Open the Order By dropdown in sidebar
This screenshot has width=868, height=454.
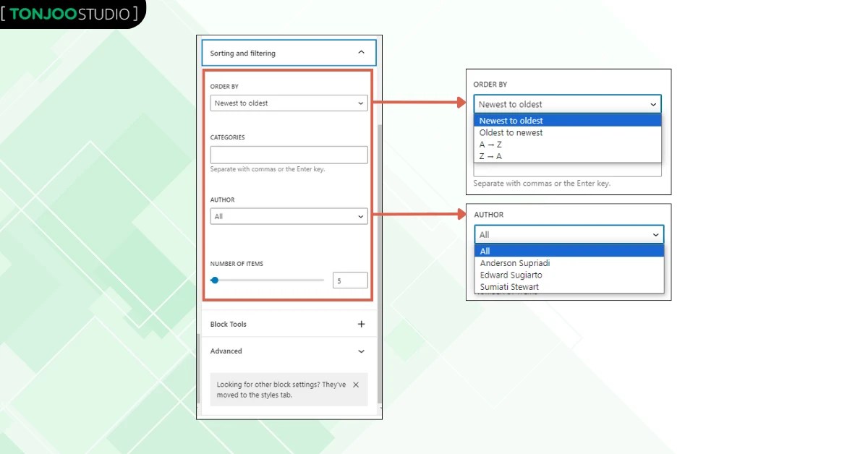click(x=289, y=103)
